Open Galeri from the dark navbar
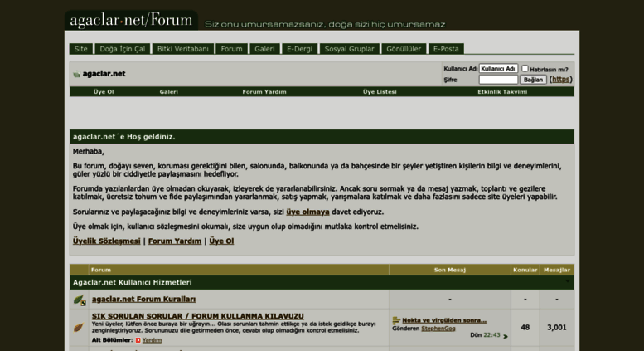Viewport: 644px width, 351px height. (x=169, y=92)
